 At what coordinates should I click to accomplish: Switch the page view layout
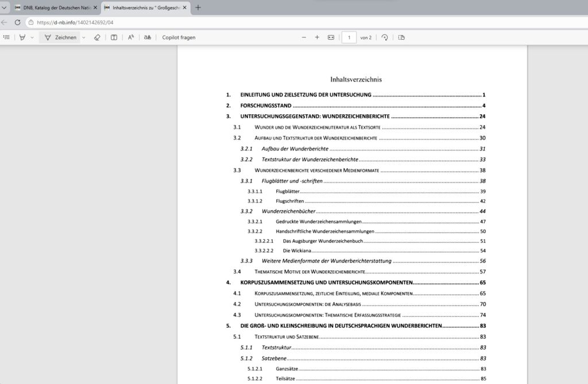tap(401, 37)
